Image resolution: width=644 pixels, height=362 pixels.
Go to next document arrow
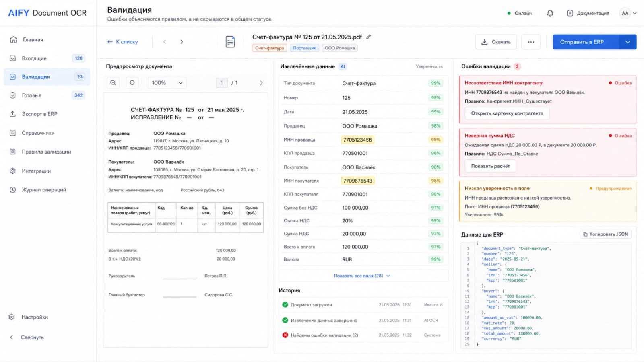point(182,42)
